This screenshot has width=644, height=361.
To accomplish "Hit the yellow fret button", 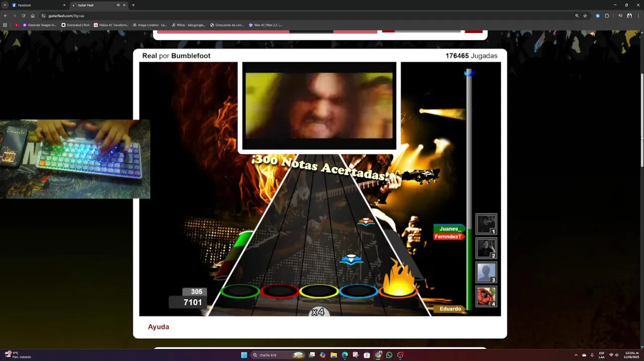I will pos(319,291).
